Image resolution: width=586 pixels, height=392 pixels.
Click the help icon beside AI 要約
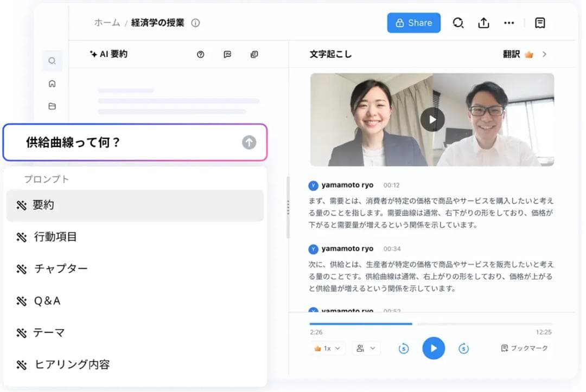[x=201, y=55]
